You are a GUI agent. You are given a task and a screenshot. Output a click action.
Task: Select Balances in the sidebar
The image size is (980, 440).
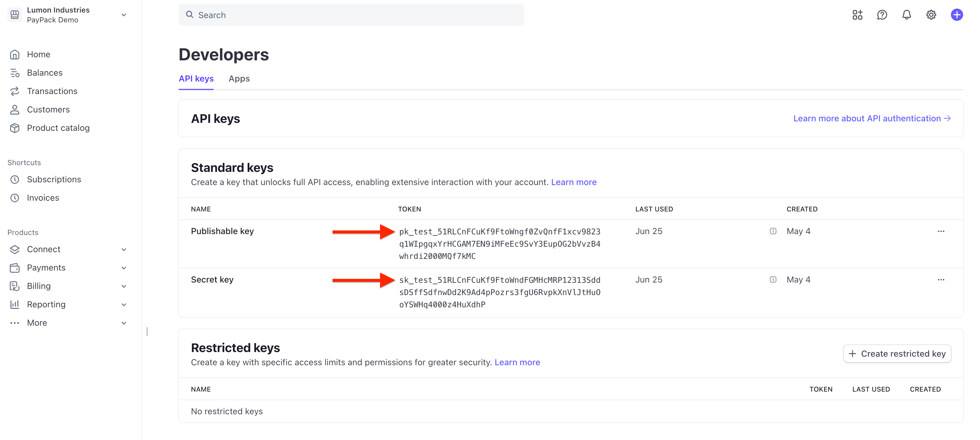click(x=44, y=72)
